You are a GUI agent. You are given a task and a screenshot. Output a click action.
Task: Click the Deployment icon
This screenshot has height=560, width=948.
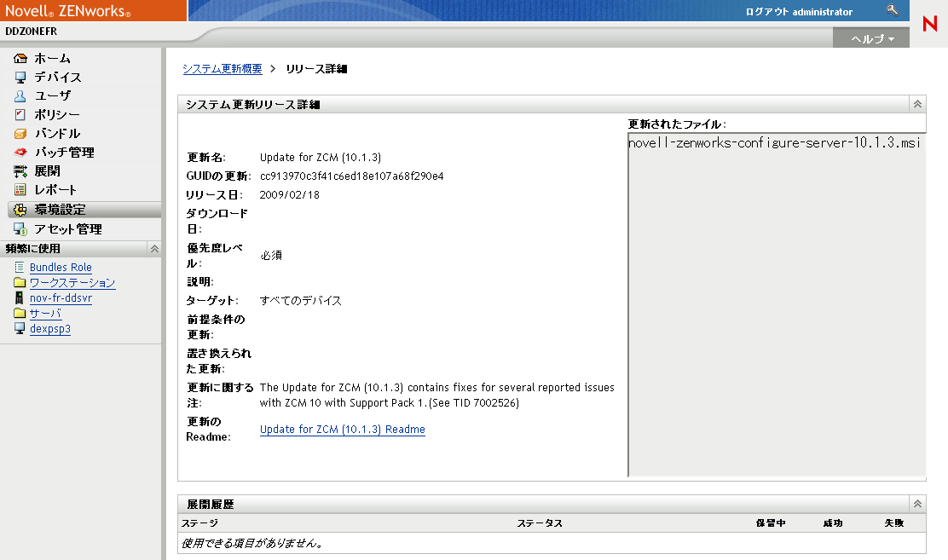tap(20, 171)
